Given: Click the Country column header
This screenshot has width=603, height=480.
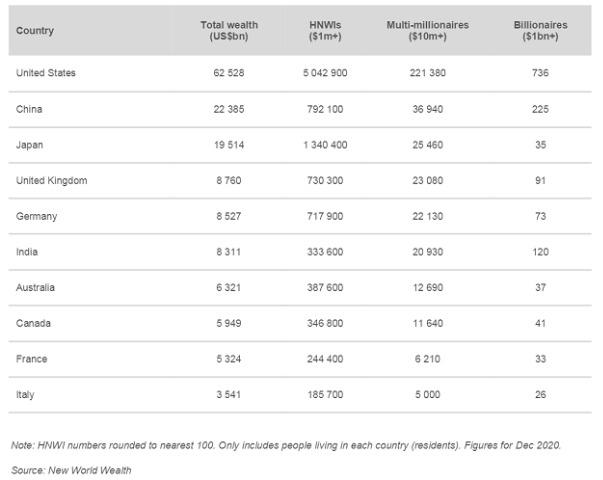Looking at the screenshot, I should point(35,31).
